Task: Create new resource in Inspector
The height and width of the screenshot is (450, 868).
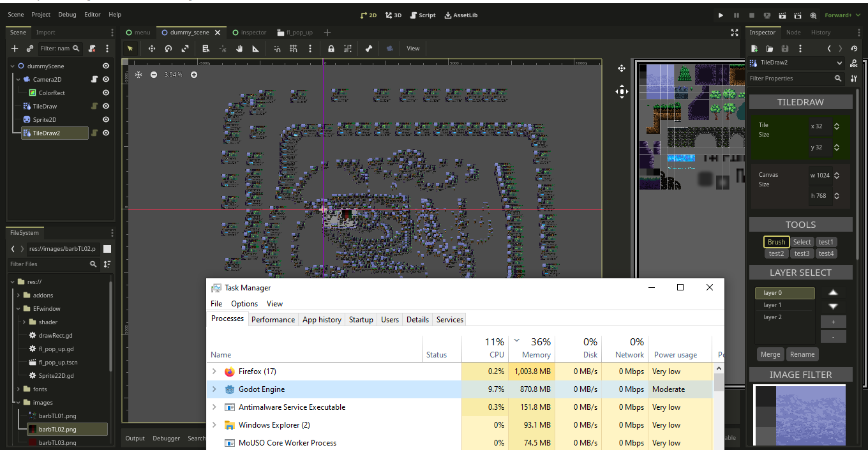Action: point(754,49)
